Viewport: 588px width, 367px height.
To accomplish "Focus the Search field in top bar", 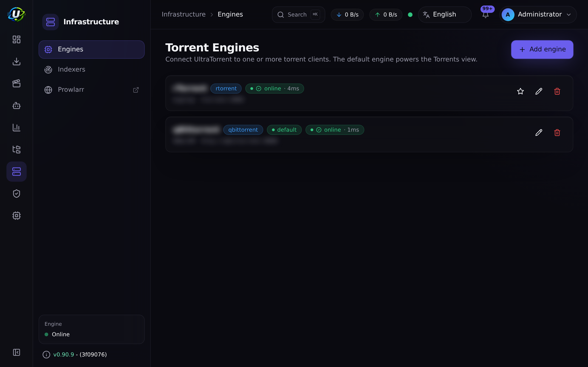I will click(298, 14).
